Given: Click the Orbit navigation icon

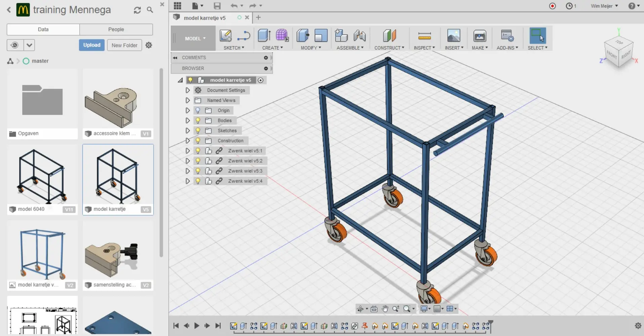Looking at the screenshot, I should (360, 309).
